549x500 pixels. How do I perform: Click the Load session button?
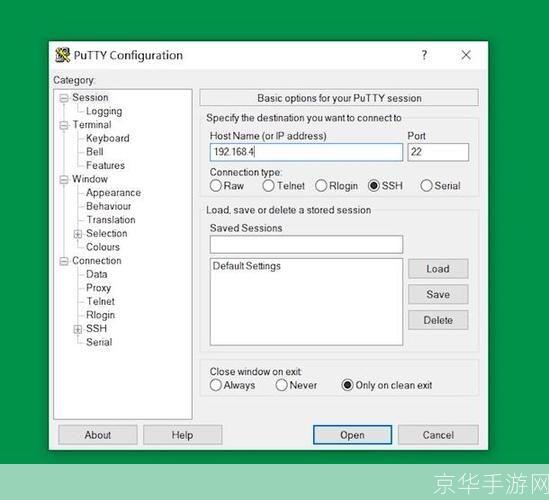click(x=438, y=269)
